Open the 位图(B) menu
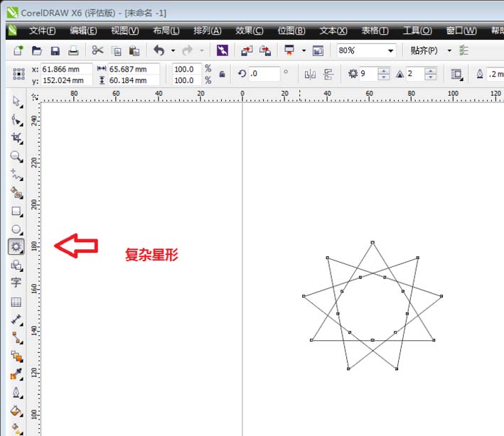Image resolution: width=504 pixels, height=436 pixels. tap(291, 31)
